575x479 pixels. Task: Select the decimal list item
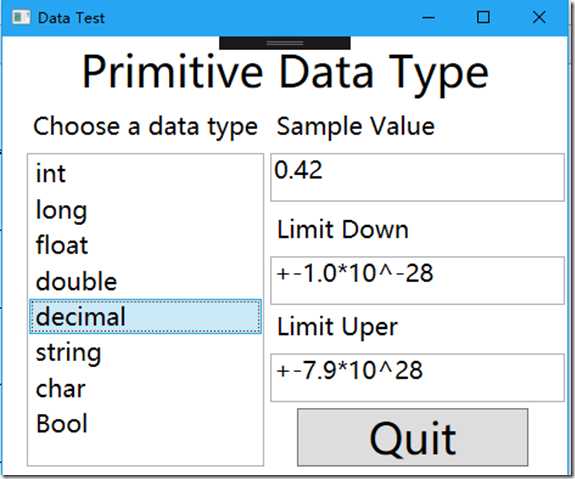[x=145, y=317]
